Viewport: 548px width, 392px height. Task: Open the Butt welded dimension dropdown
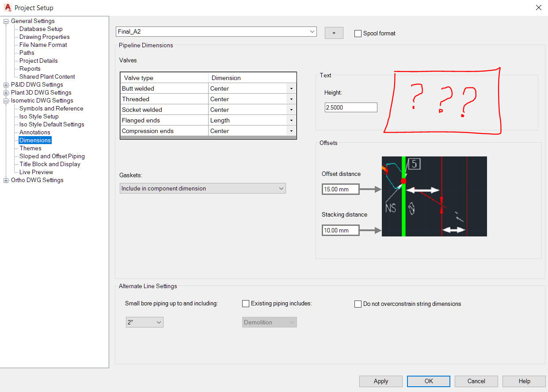point(292,88)
